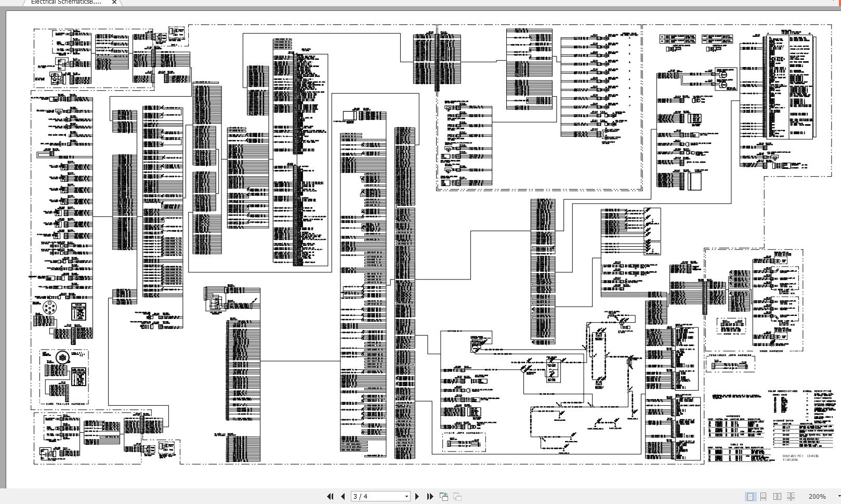
Task: Open the page number dropdown arrow
Action: click(x=406, y=497)
